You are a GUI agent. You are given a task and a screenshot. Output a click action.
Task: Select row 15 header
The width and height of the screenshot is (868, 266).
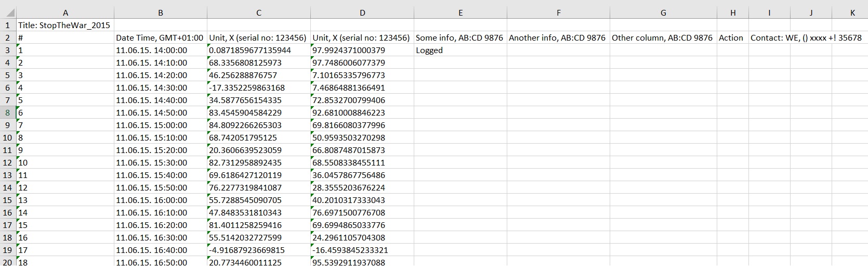(8, 200)
